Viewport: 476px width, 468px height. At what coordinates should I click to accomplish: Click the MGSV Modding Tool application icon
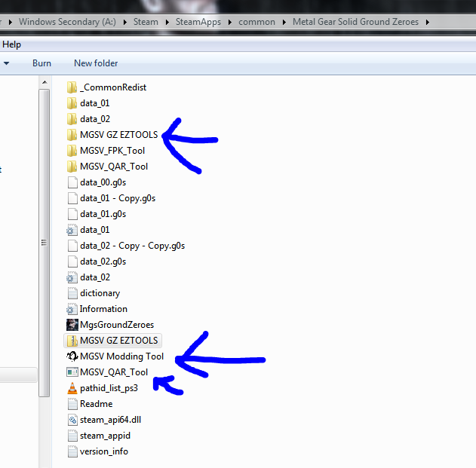pos(72,356)
